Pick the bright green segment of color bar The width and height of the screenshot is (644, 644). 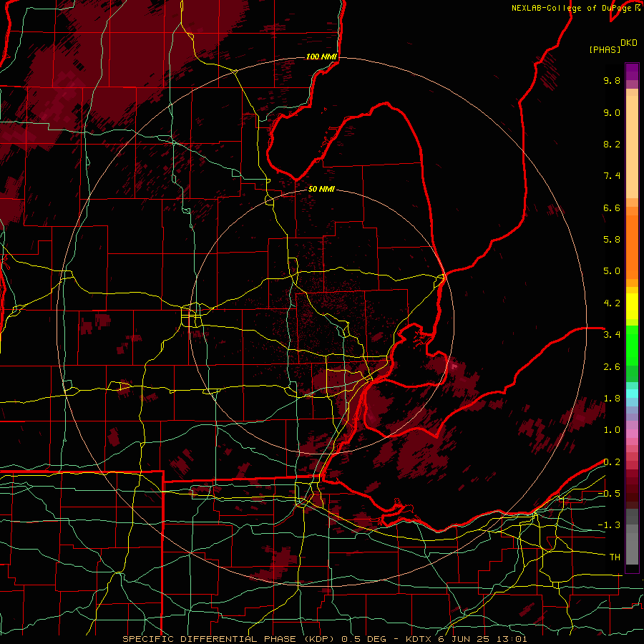(x=632, y=346)
